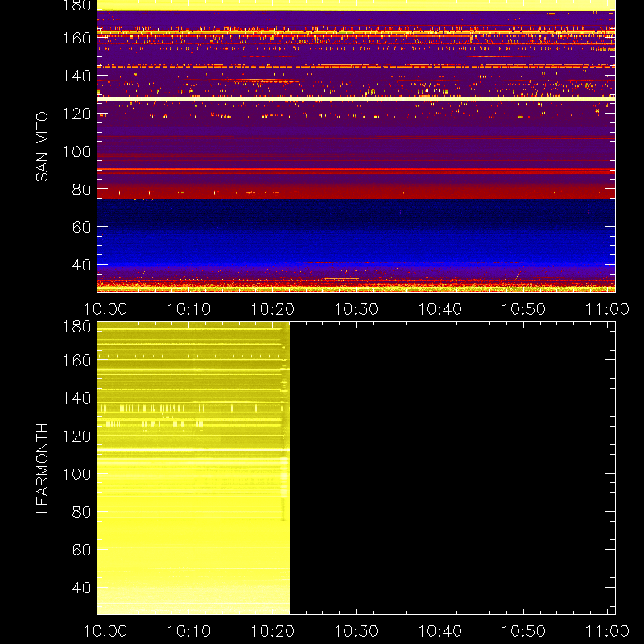This screenshot has height=644, width=644.
Task: Choose the 10:50 time label under Learmonth plot
Action: (524, 631)
